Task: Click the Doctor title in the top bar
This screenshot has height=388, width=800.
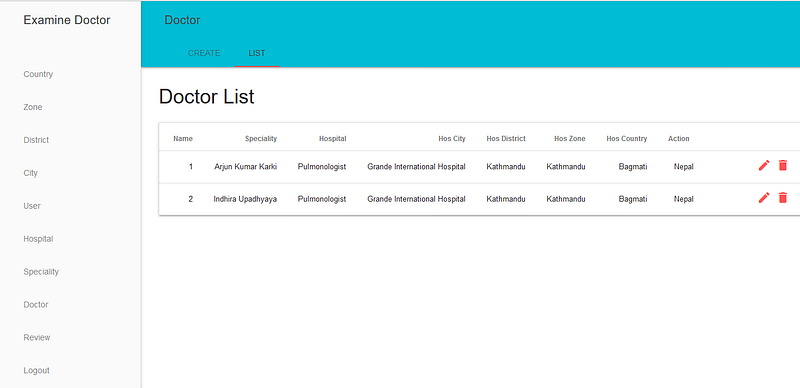Action: pos(182,20)
